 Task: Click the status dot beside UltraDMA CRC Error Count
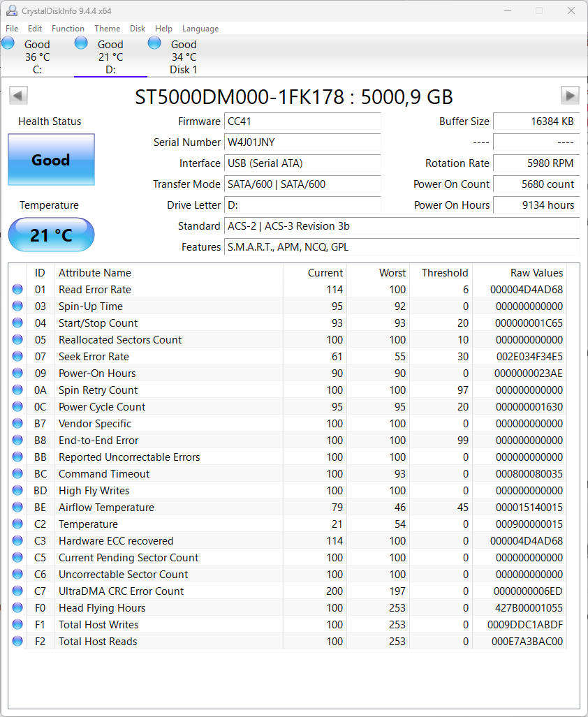point(17,591)
